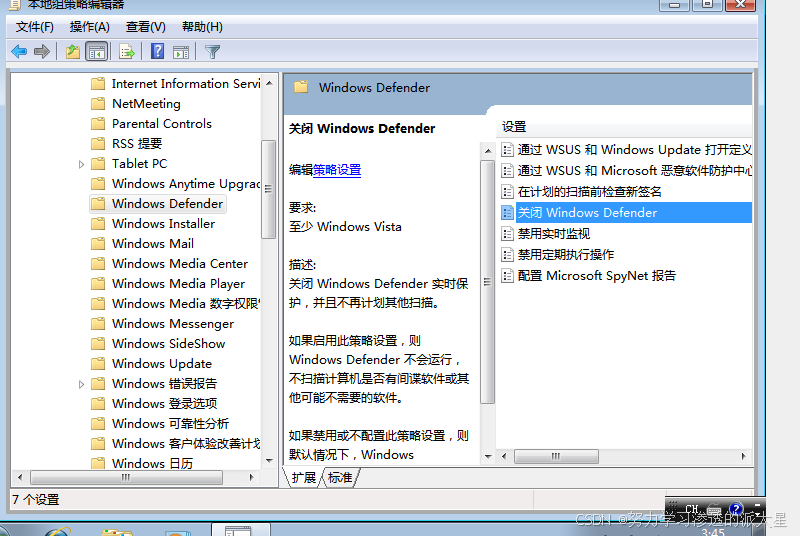Select the RSS 提要 tree item
The image size is (800, 536).
137,144
